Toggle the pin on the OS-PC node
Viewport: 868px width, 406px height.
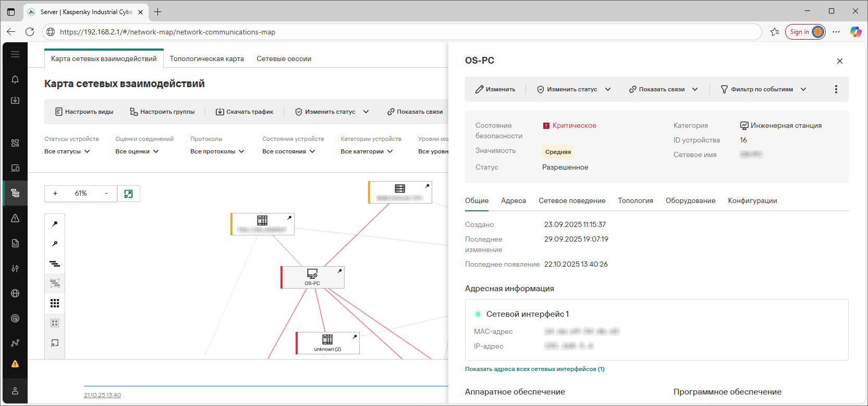pos(339,271)
